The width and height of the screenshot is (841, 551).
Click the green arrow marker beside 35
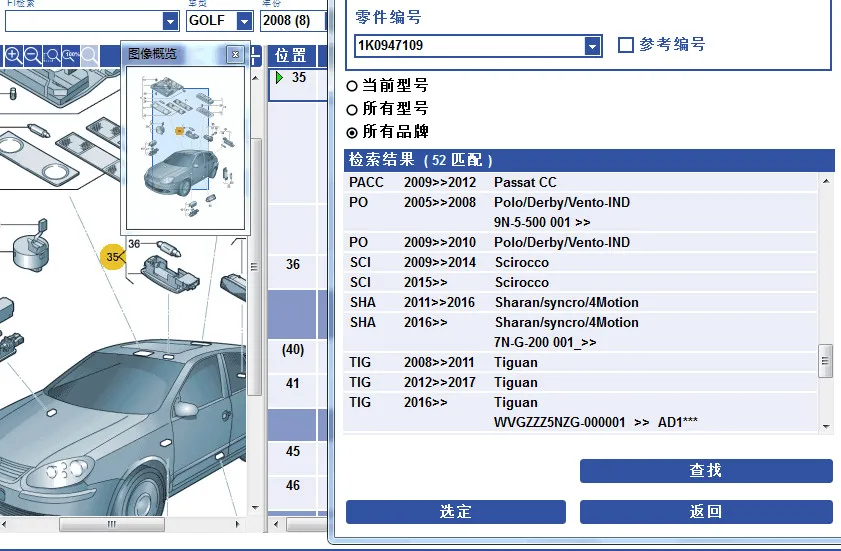279,77
